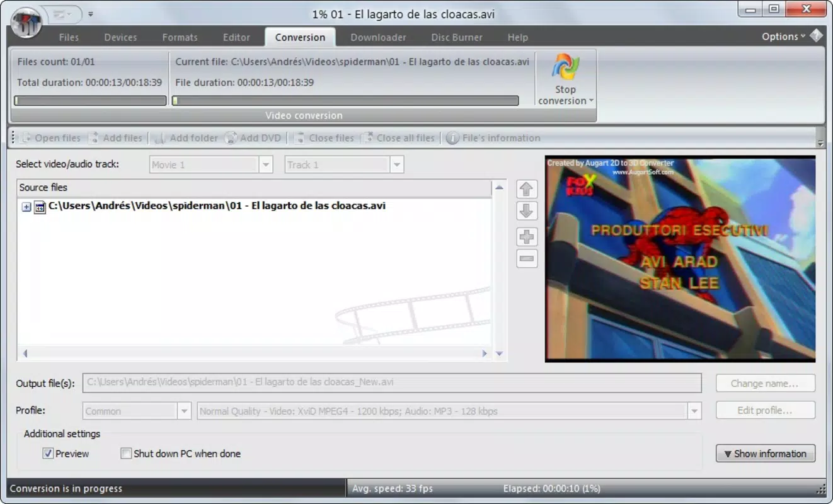Click the Open files toolbar icon
The width and height of the screenshot is (833, 504).
pos(26,138)
